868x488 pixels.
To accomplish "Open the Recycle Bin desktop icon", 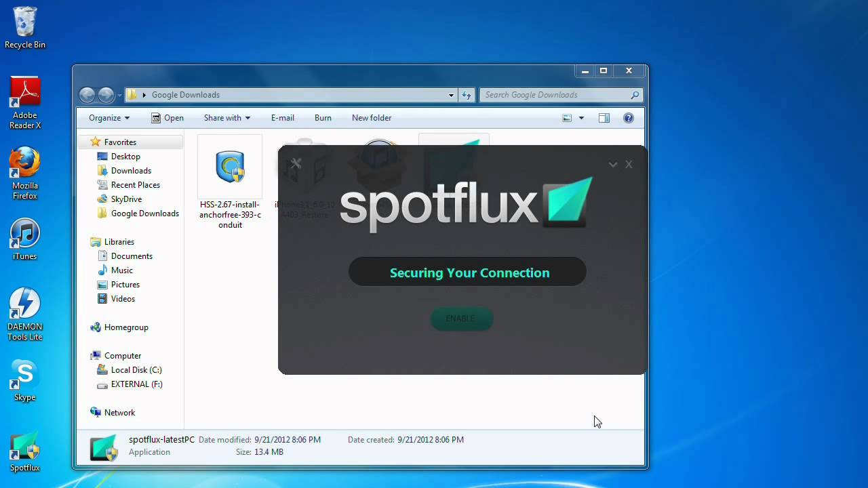I will pyautogui.click(x=25, y=28).
